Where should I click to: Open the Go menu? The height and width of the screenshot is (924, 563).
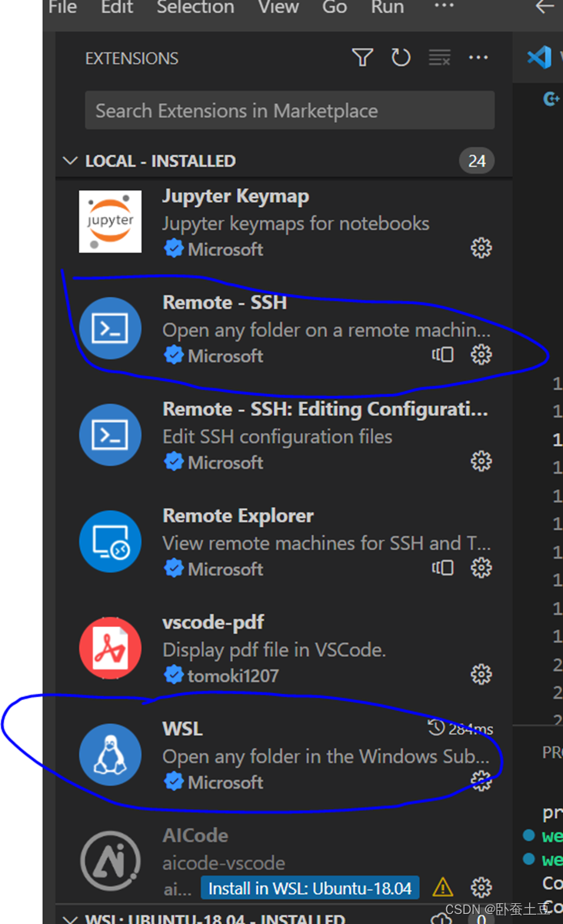(x=335, y=8)
